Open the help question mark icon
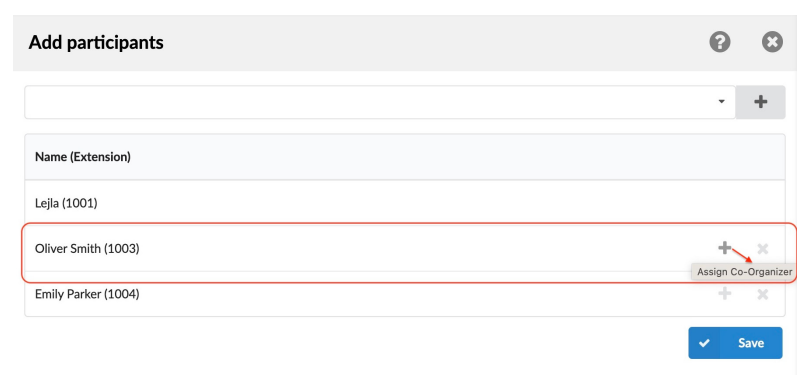Screen dimensions: 806x389 pyautogui.click(x=720, y=42)
